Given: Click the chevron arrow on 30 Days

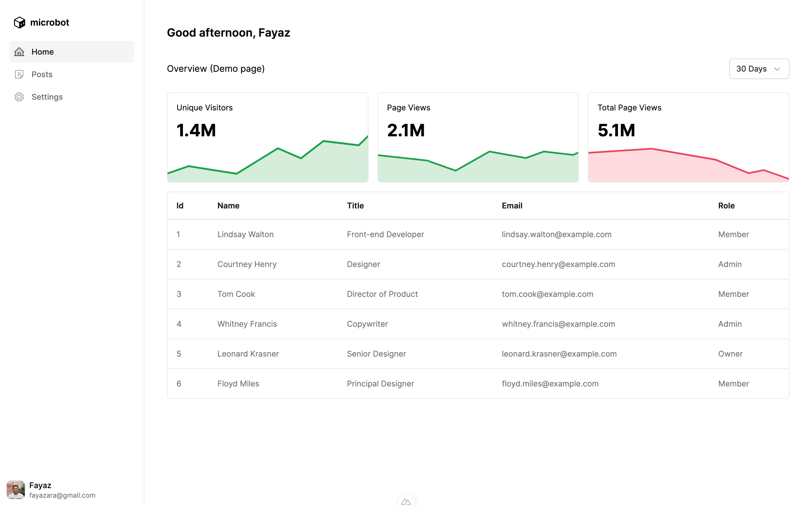Looking at the screenshot, I should (x=777, y=69).
